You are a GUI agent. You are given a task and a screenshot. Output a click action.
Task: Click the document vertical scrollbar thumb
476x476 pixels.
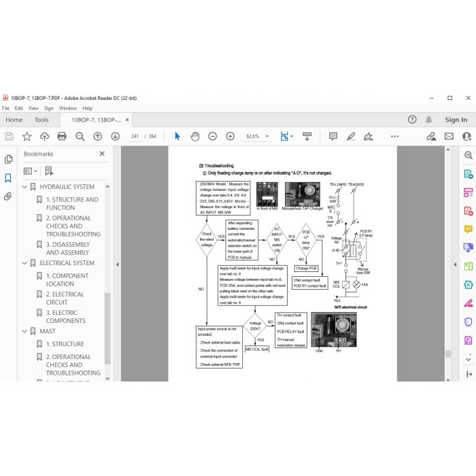tap(448, 354)
